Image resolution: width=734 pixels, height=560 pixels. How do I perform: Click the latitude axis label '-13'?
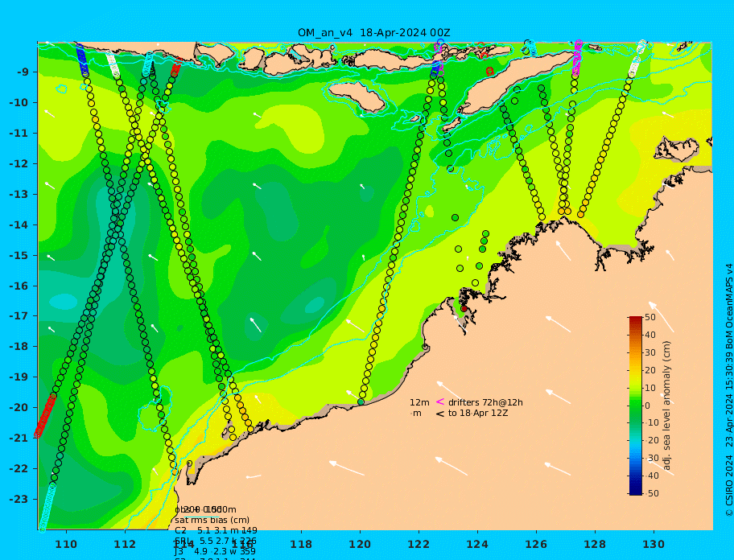point(19,194)
